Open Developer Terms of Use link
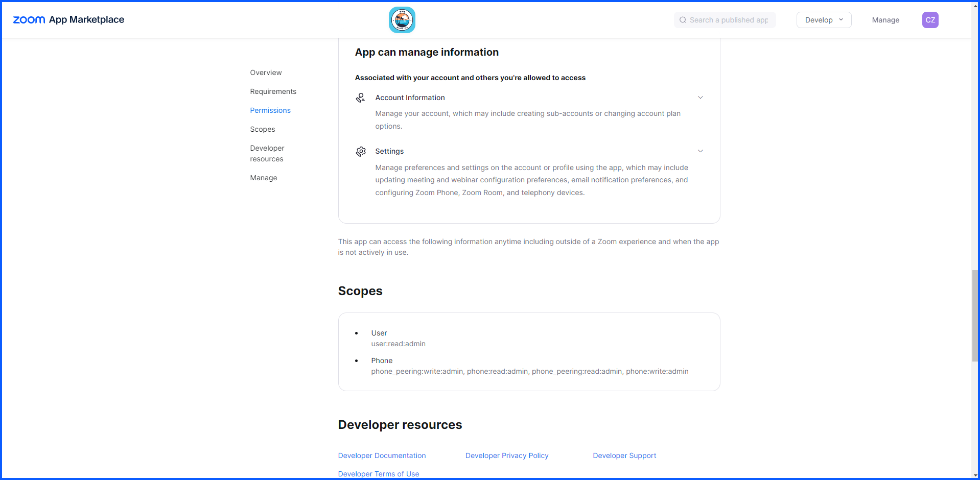 379,474
